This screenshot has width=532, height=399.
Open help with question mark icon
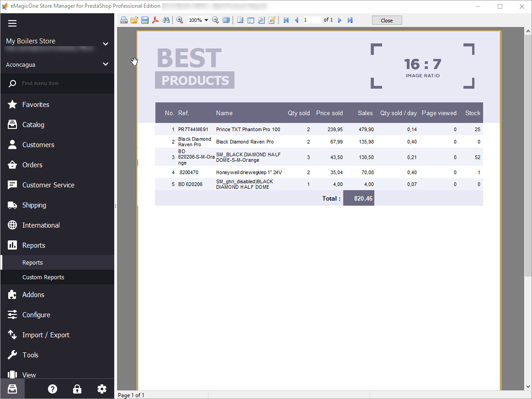point(53,389)
